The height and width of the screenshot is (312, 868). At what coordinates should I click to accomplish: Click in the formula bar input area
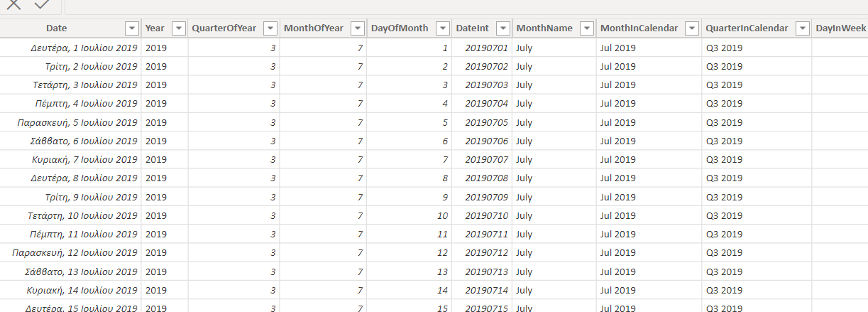tap(466, 6)
